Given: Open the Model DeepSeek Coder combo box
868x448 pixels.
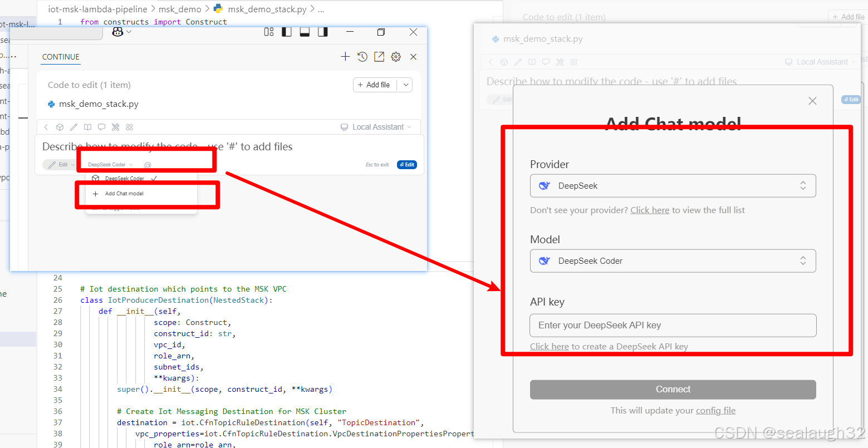Looking at the screenshot, I should [673, 261].
